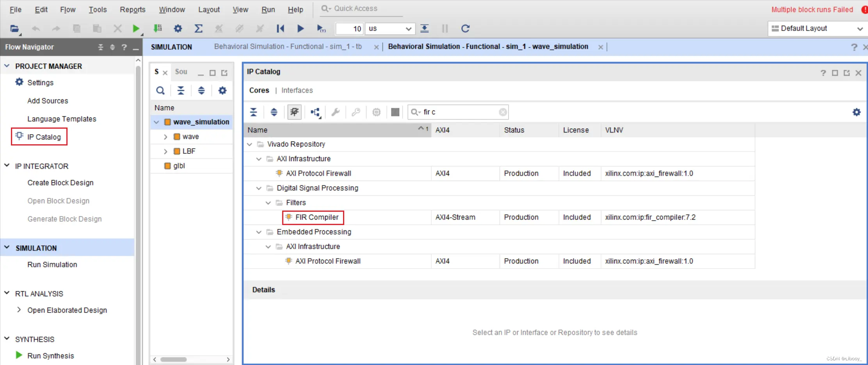
Task: Clear the 'fir c' search field
Action: [x=503, y=112]
